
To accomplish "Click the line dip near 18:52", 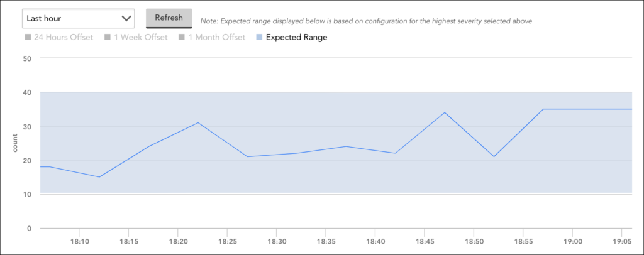I will click(x=494, y=156).
